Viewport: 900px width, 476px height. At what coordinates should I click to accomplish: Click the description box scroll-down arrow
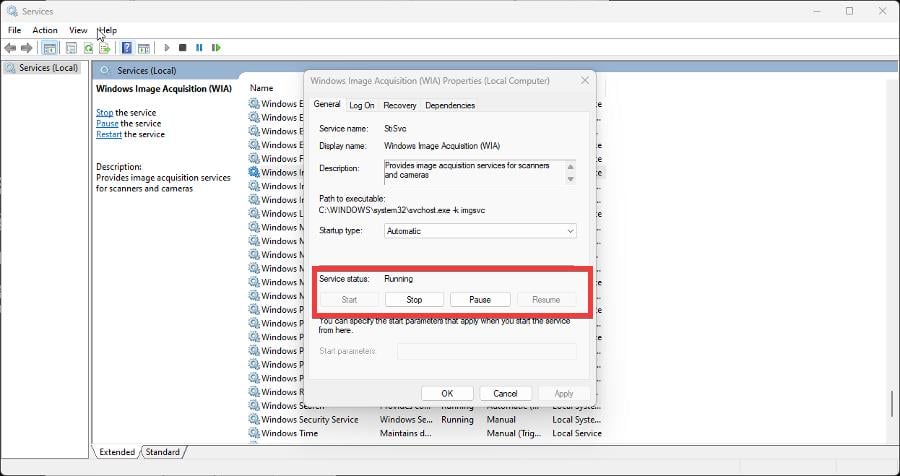tap(570, 179)
